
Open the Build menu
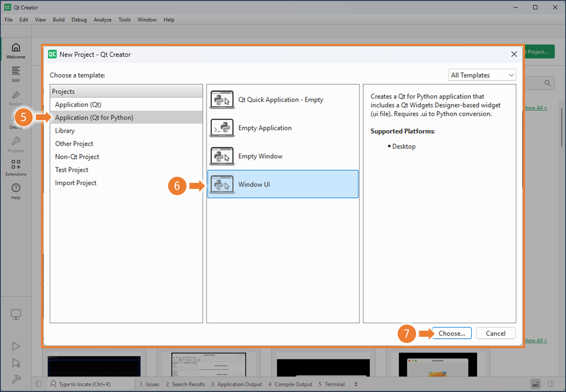(58, 20)
